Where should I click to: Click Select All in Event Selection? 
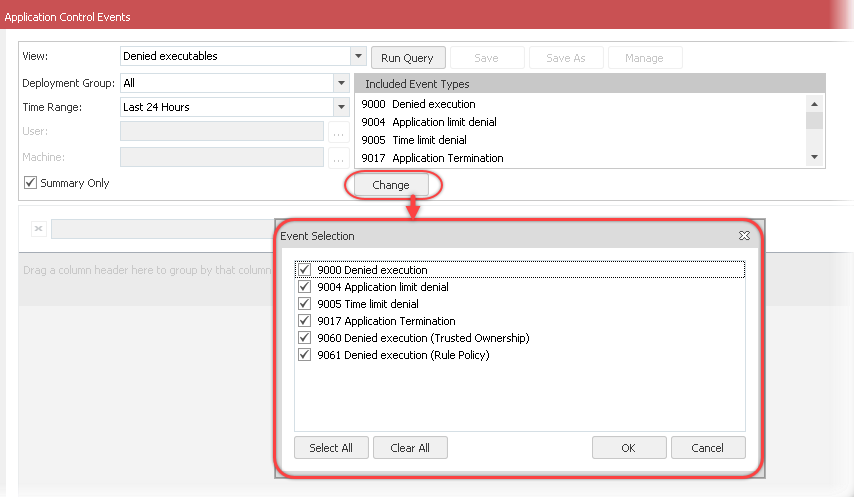click(331, 448)
